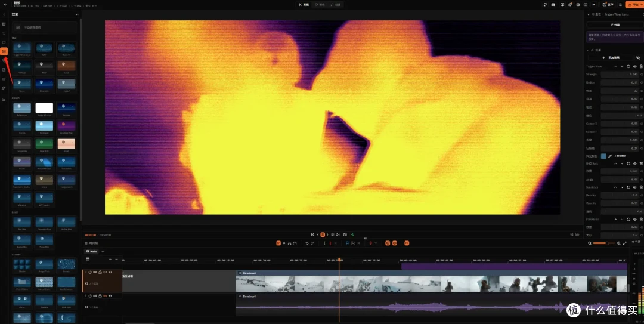Click the red split marker tool
The width and height of the screenshot is (644, 324).
click(x=330, y=243)
